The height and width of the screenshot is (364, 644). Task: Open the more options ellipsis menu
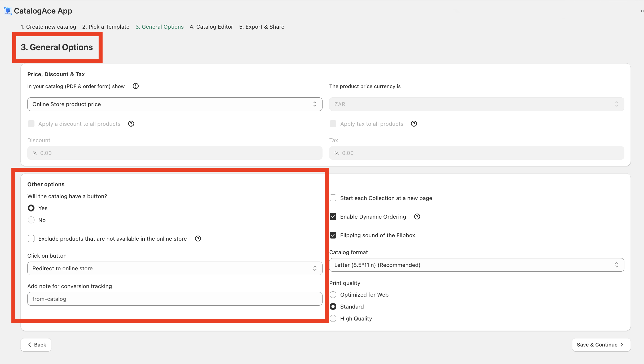[x=641, y=11]
